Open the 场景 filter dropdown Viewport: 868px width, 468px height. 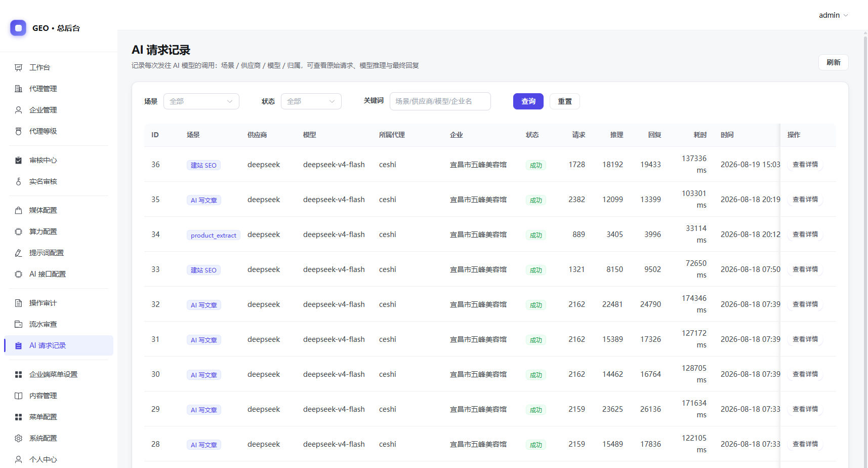(201, 101)
